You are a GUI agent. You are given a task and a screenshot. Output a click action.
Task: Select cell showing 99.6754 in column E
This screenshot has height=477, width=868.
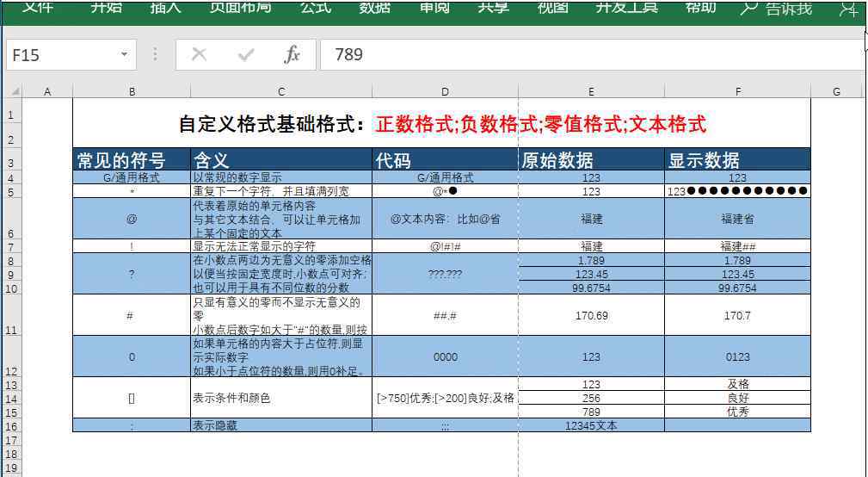coord(591,288)
